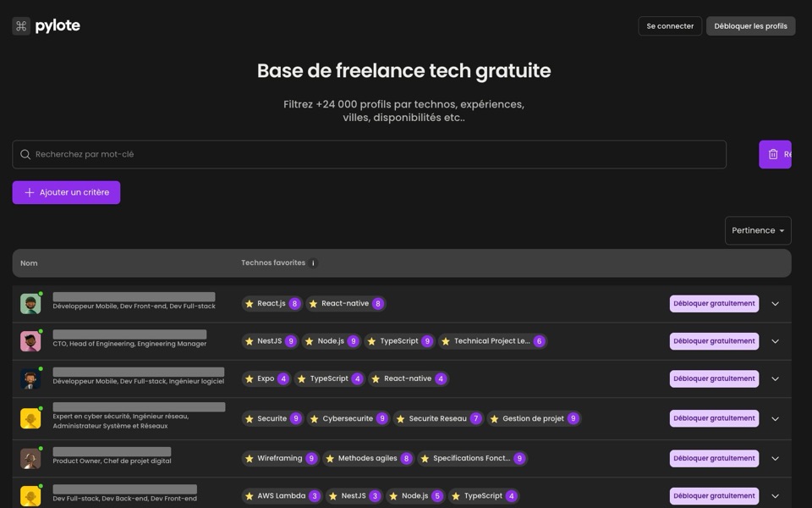Click the Se connecter button
The width and height of the screenshot is (812, 508).
670,26
